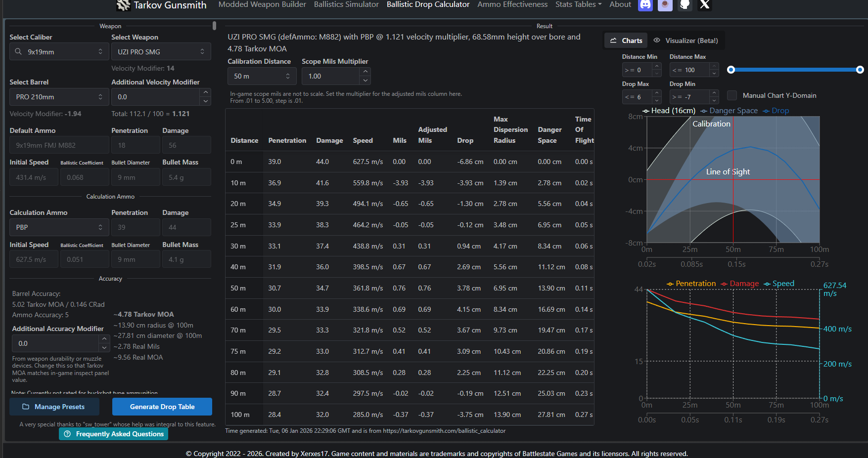Toggle the Speed series in the chart legend
This screenshot has width=868, height=458.
pos(779,284)
